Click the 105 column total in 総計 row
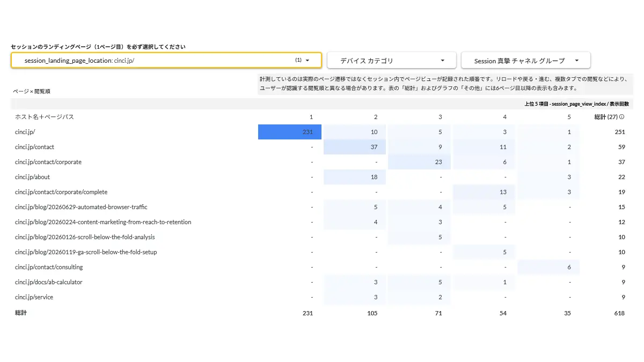 tap(372, 313)
